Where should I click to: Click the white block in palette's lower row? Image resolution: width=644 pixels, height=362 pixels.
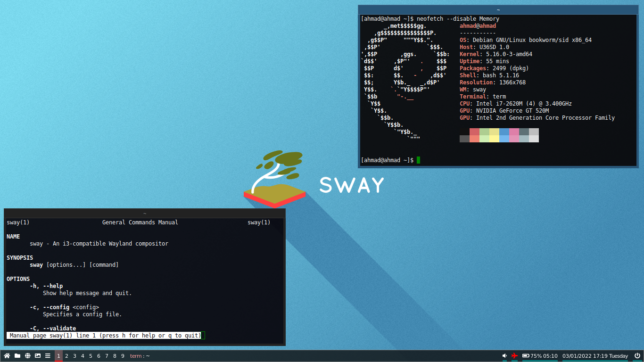click(x=534, y=139)
